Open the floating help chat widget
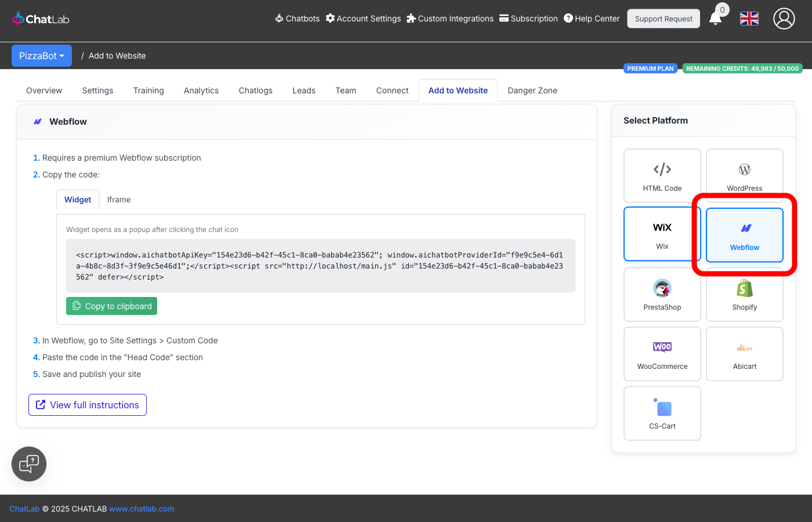812x522 pixels. [29, 464]
